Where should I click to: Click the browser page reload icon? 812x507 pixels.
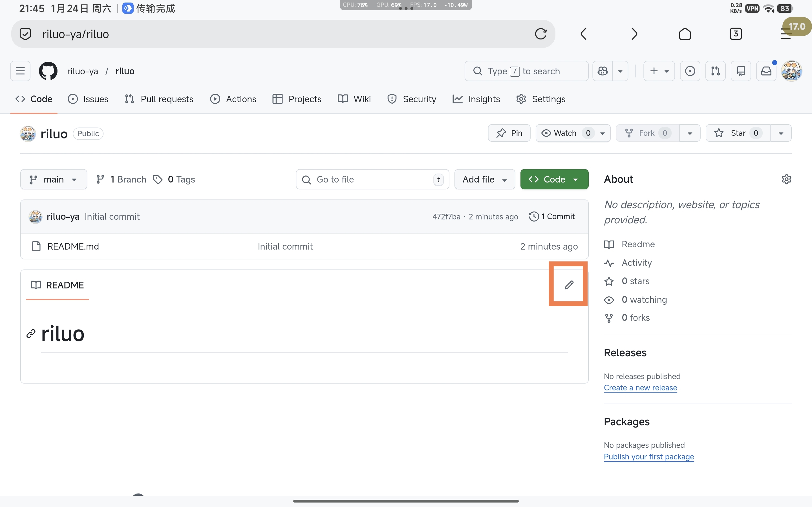pyautogui.click(x=540, y=34)
